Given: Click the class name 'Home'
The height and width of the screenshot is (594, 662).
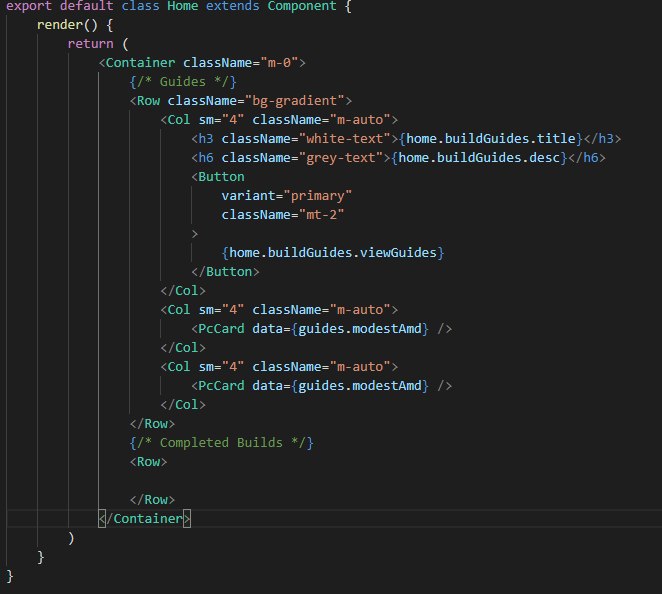Looking at the screenshot, I should tap(182, 6).
